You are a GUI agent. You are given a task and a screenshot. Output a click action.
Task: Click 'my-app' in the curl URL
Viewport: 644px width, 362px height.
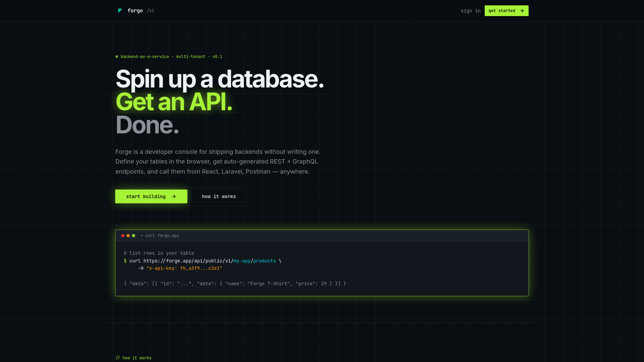[x=242, y=261]
